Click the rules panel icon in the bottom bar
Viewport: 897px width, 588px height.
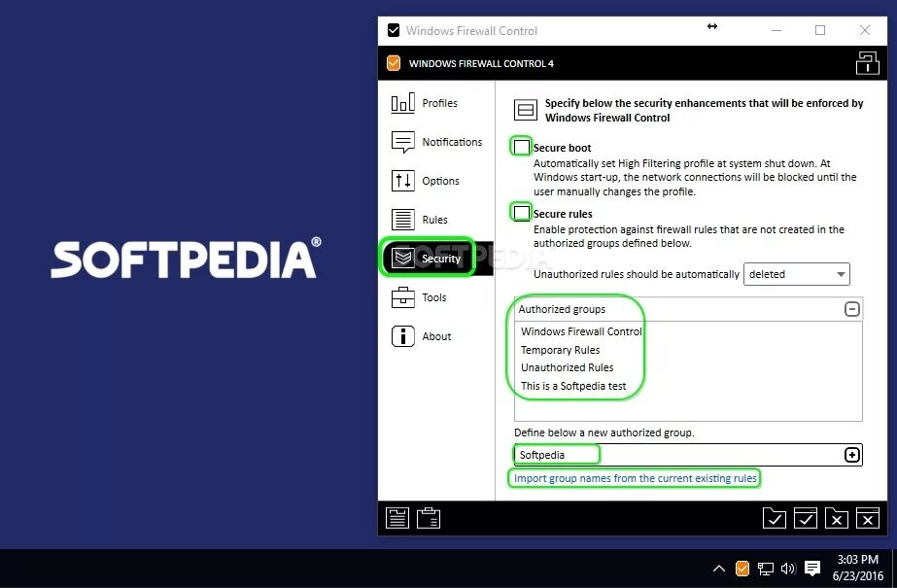(397, 518)
